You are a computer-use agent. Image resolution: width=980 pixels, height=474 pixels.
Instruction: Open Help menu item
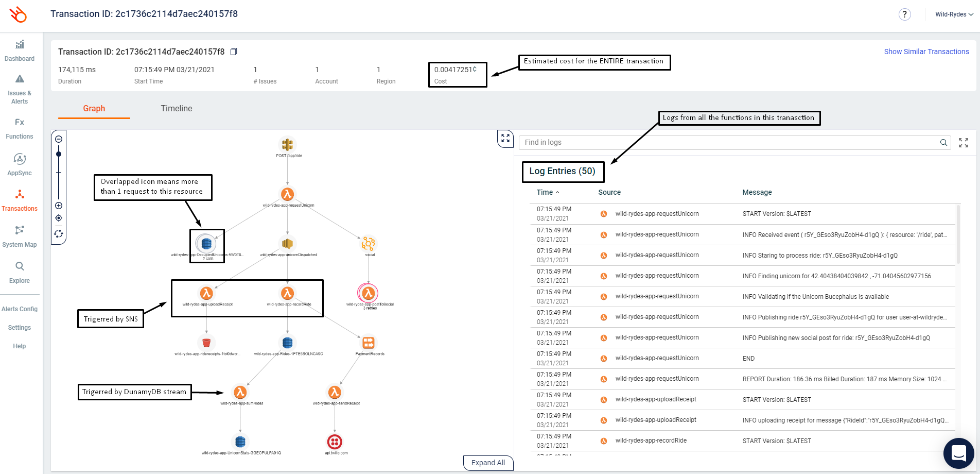tap(20, 346)
